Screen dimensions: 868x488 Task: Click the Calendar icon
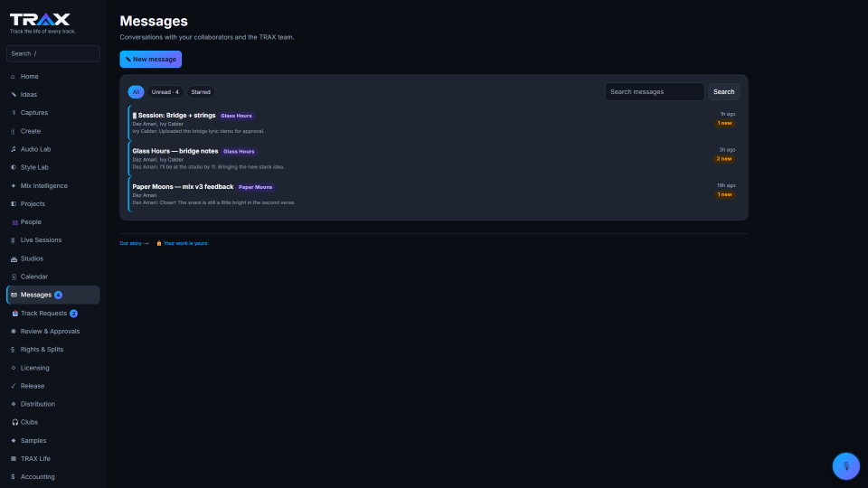[x=14, y=277]
